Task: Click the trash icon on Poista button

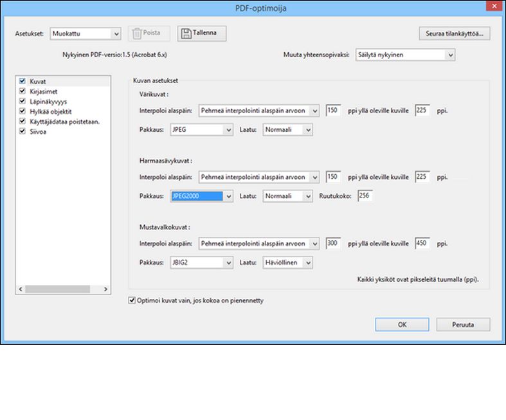Action: (137, 33)
